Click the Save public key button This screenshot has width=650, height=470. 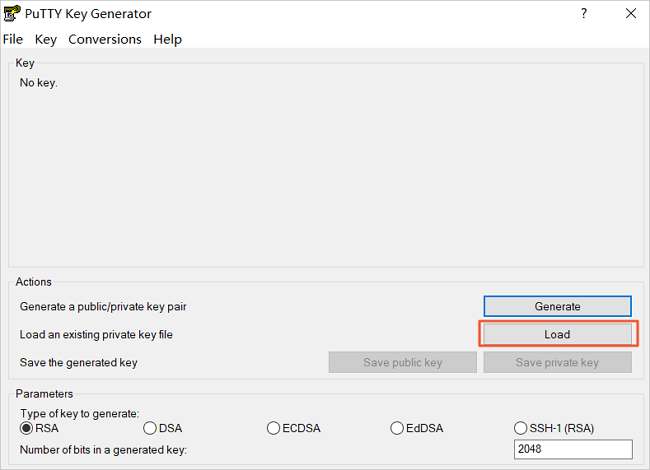point(403,362)
